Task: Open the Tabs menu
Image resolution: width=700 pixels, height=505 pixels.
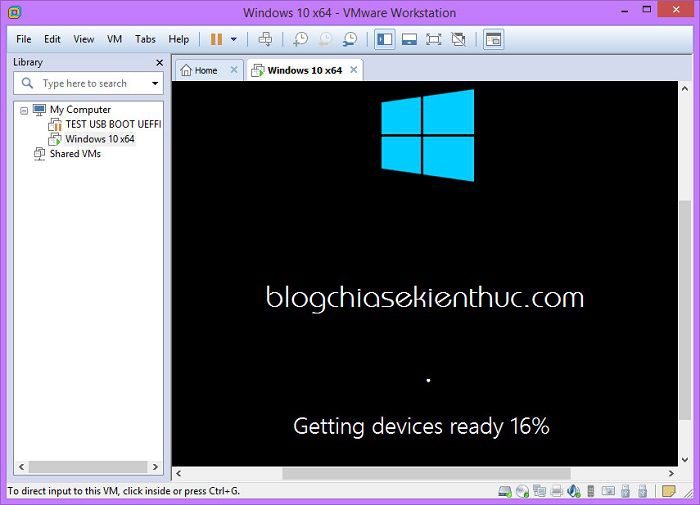Action: [x=145, y=39]
